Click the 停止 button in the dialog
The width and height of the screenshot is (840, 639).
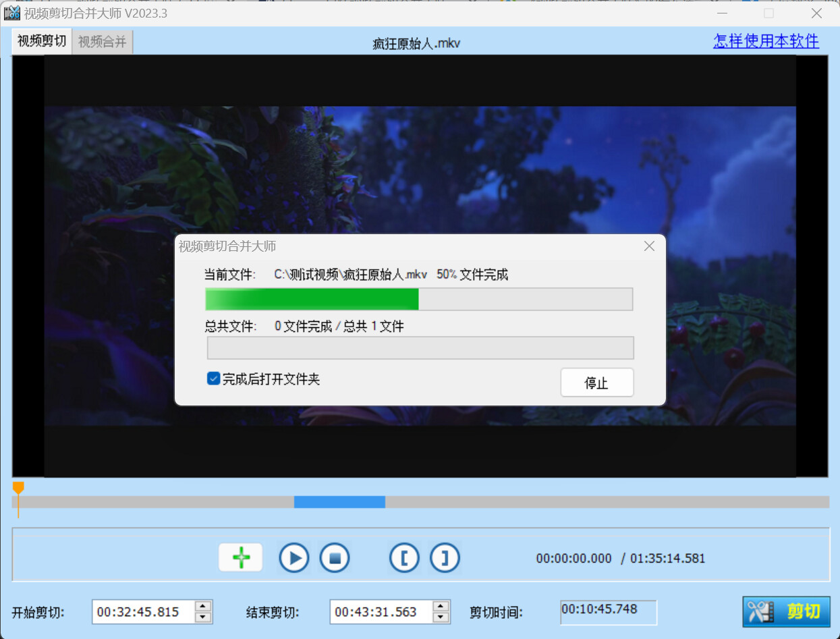click(597, 383)
